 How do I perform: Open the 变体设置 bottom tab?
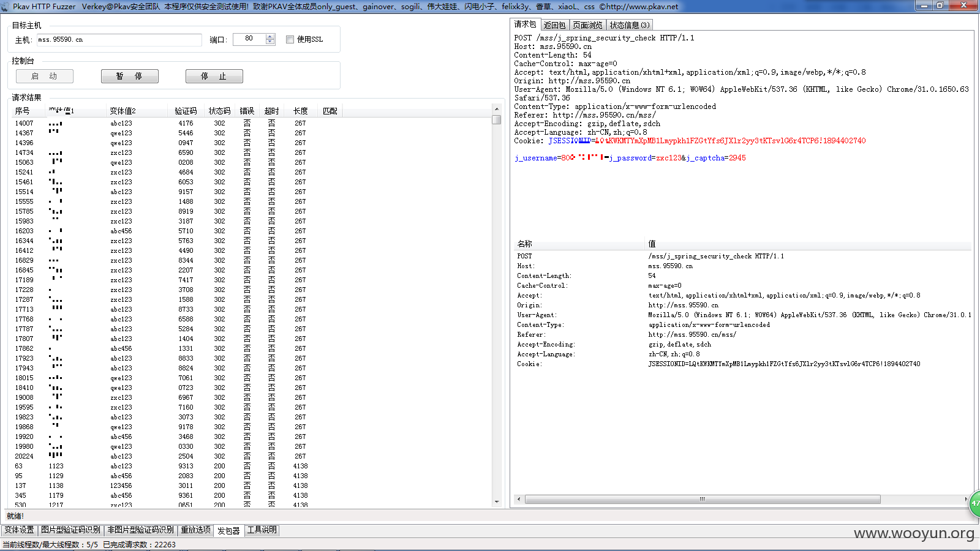tap(20, 530)
